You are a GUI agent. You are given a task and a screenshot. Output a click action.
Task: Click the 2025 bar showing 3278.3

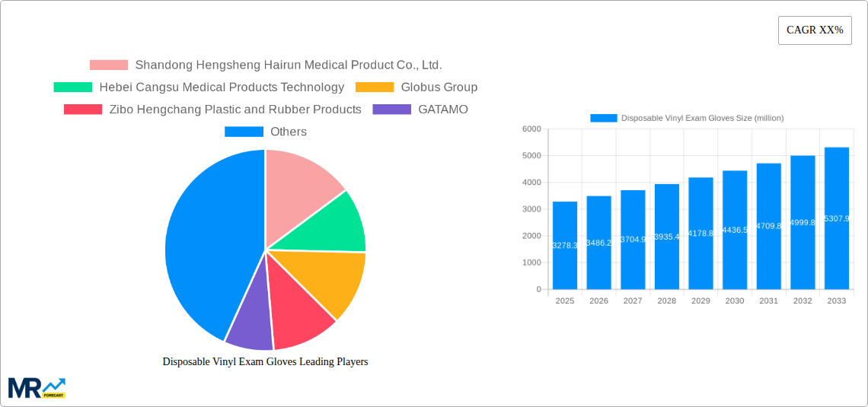565,246
